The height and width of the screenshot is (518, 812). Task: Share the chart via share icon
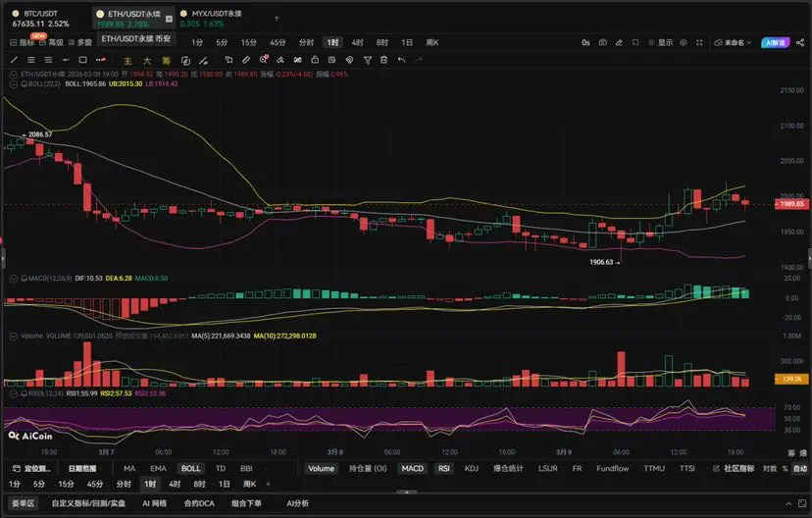(x=800, y=42)
